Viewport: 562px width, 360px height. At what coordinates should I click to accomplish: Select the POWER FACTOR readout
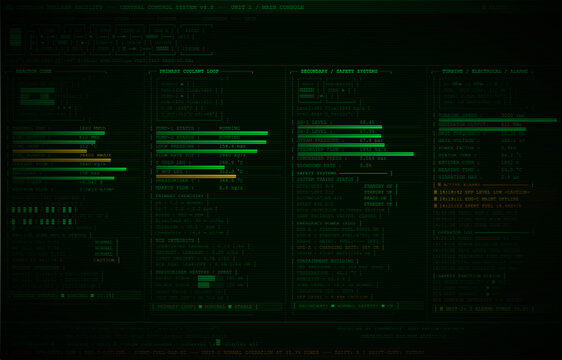(478, 148)
